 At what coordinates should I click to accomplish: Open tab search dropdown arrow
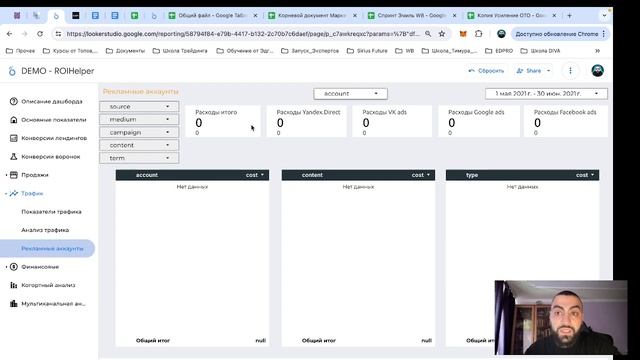pyautogui.click(x=604, y=16)
